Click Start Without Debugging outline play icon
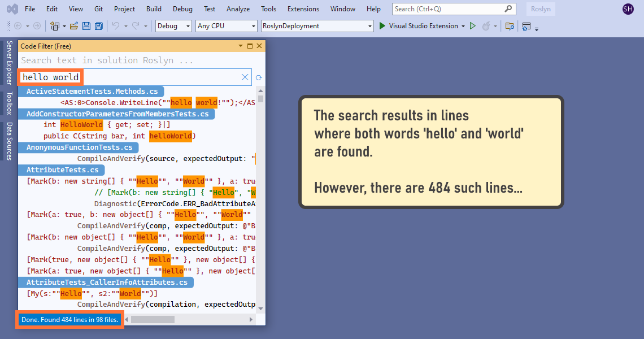This screenshot has height=339, width=644. click(x=473, y=26)
